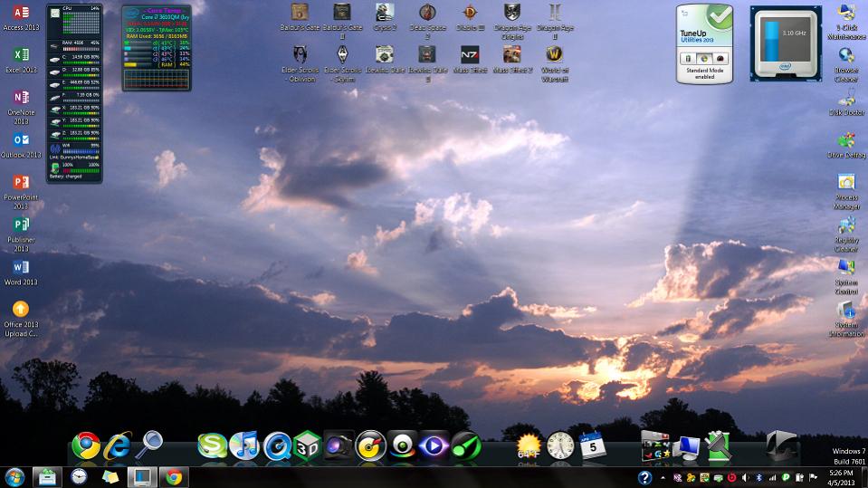Image resolution: width=868 pixels, height=488 pixels.
Task: Open the computer monitor dock icon
Action: tap(687, 447)
